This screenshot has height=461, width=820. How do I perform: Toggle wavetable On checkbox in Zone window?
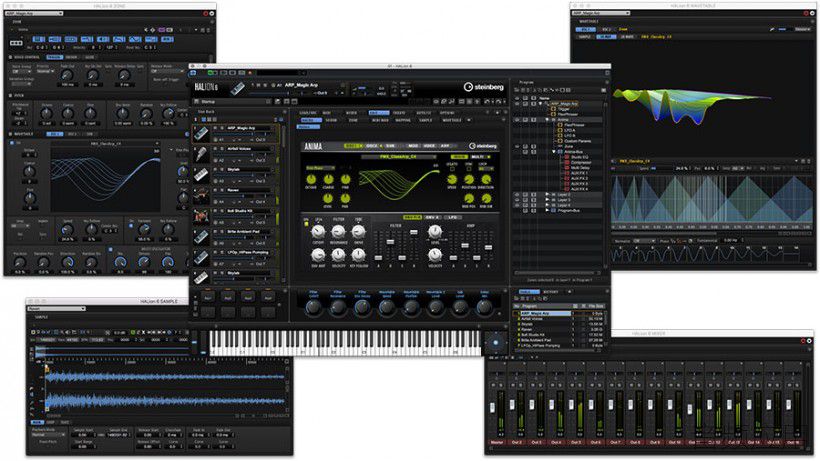[13, 142]
